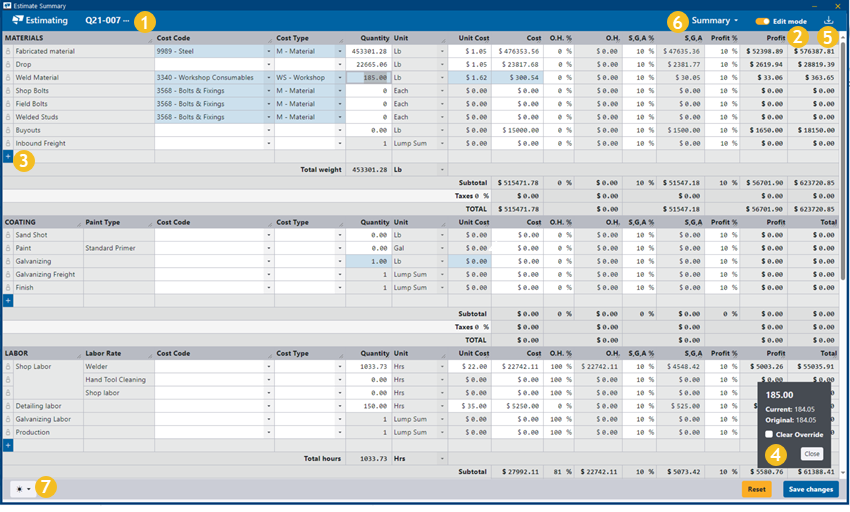
Task: Open the Summary view dropdown
Action: [714, 20]
